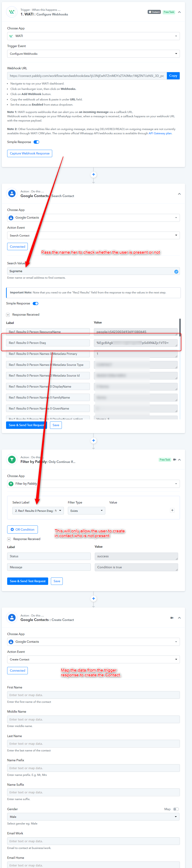The image size is (192, 868).
Task: Click Save & Send Test Request in Filter step
Action: click(28, 581)
